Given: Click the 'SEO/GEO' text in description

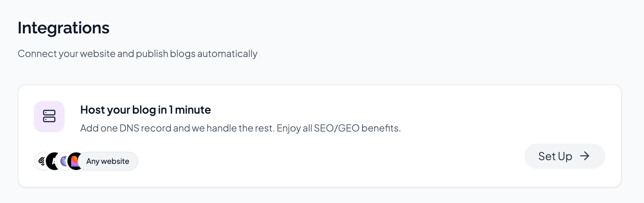Looking at the screenshot, I should point(336,128).
